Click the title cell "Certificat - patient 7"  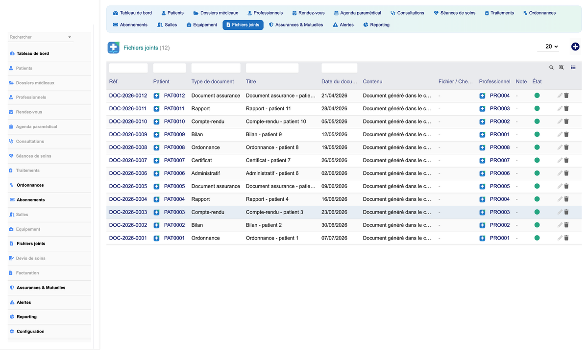point(268,160)
